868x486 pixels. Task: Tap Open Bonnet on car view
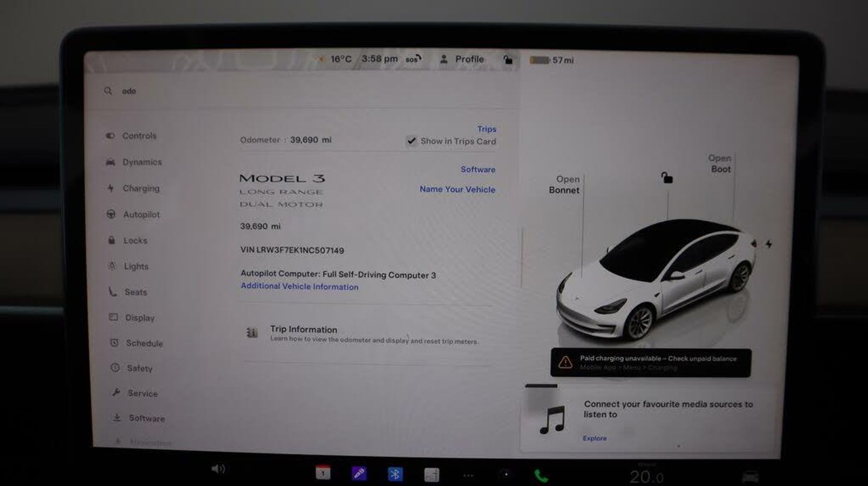pos(565,185)
